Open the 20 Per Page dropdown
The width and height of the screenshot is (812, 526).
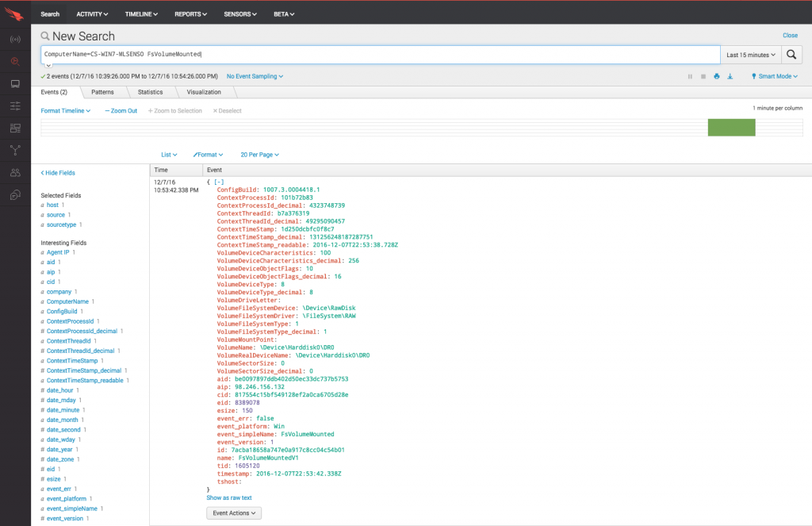pos(259,155)
